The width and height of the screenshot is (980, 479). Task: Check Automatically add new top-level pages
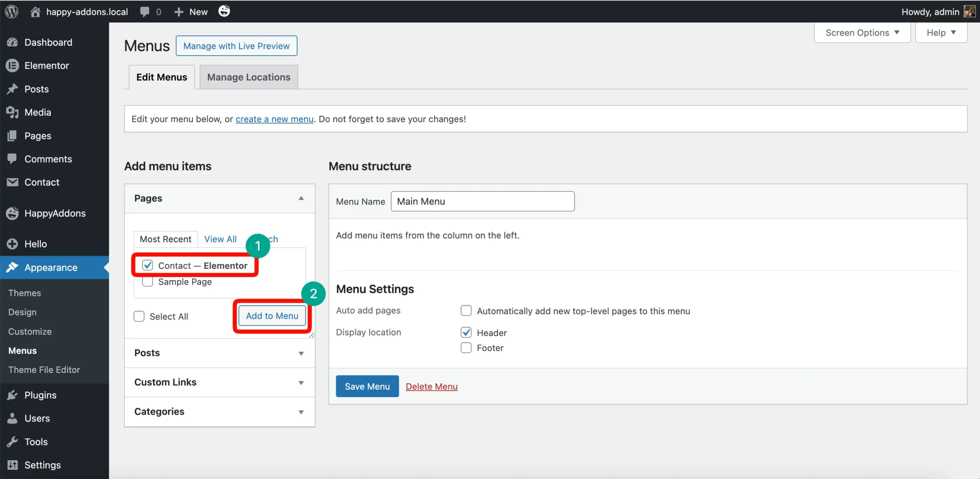(465, 310)
